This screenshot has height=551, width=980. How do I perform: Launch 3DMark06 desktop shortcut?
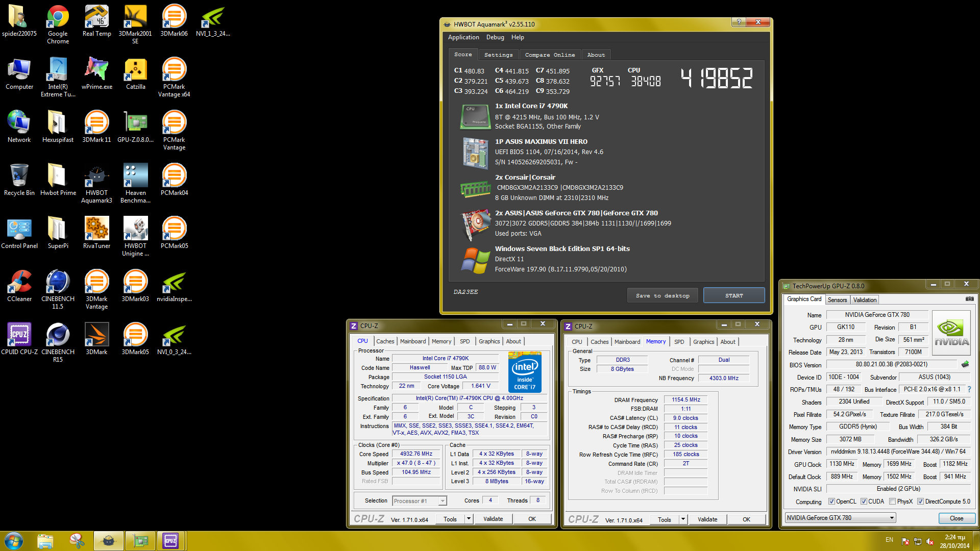coord(174,20)
